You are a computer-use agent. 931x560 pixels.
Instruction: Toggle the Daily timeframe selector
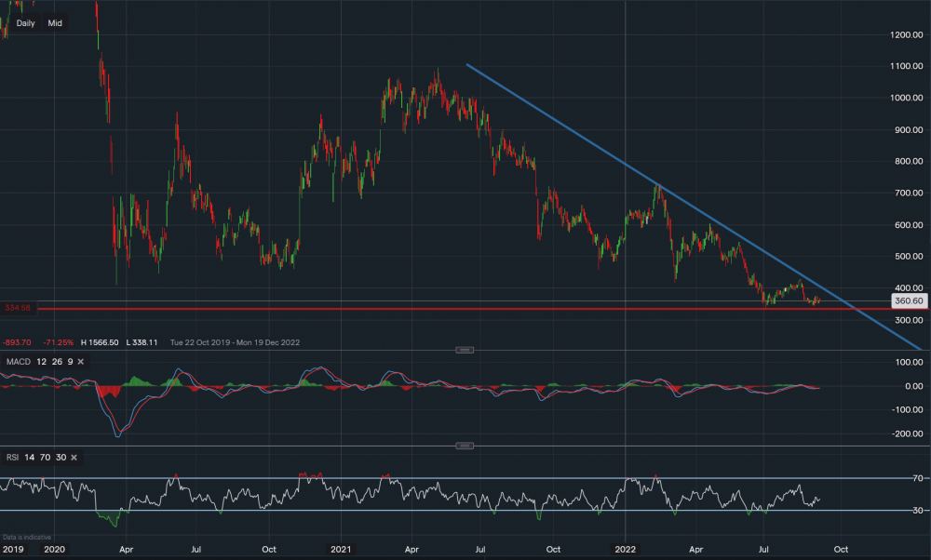24,22
